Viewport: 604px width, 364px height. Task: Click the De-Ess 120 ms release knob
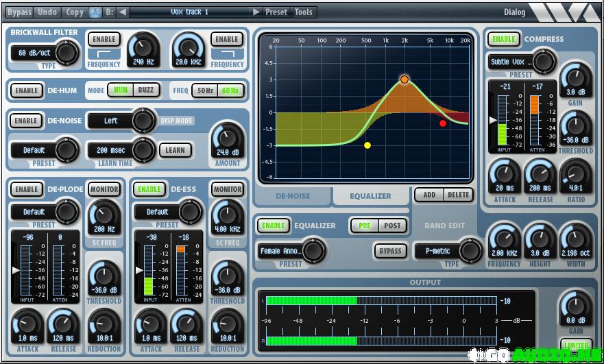click(x=186, y=324)
